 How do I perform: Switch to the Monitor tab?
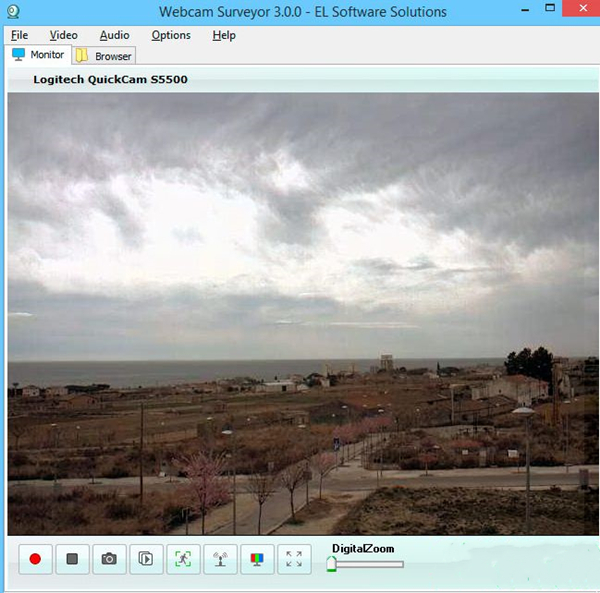[x=38, y=55]
